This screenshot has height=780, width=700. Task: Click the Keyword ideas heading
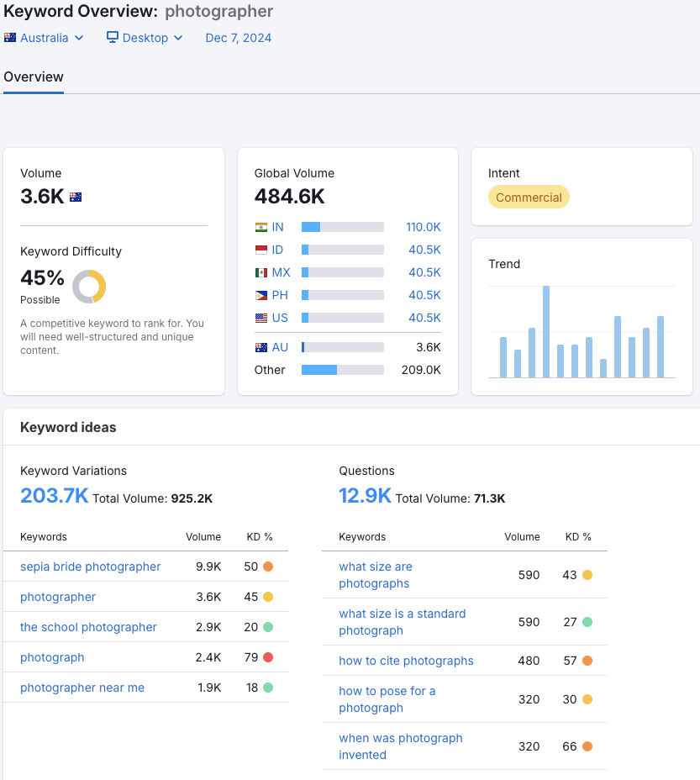point(68,428)
